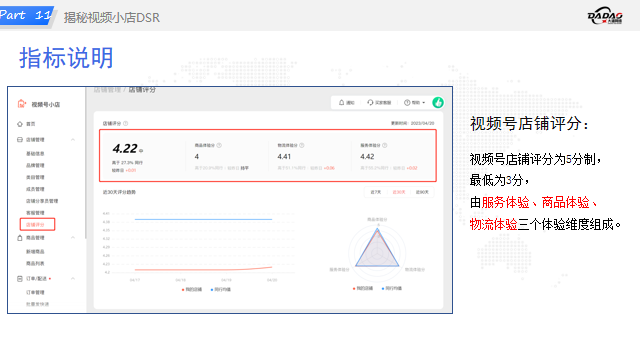Toggle 我的店铺 legend under line chart
640x360 pixels.
192,289
